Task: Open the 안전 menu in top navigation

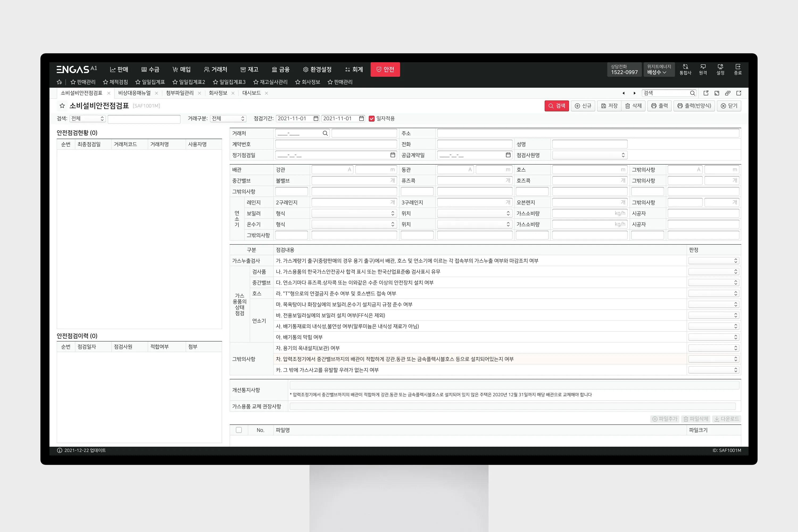Action: 385,69
